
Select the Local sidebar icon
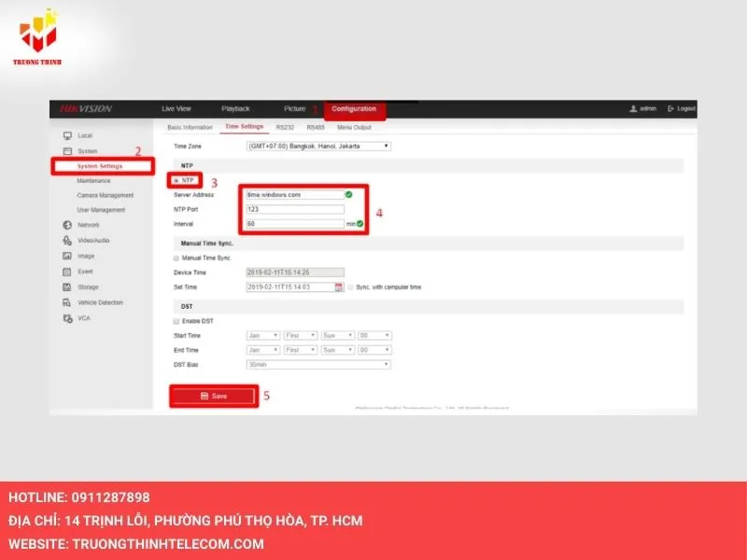tap(65, 136)
